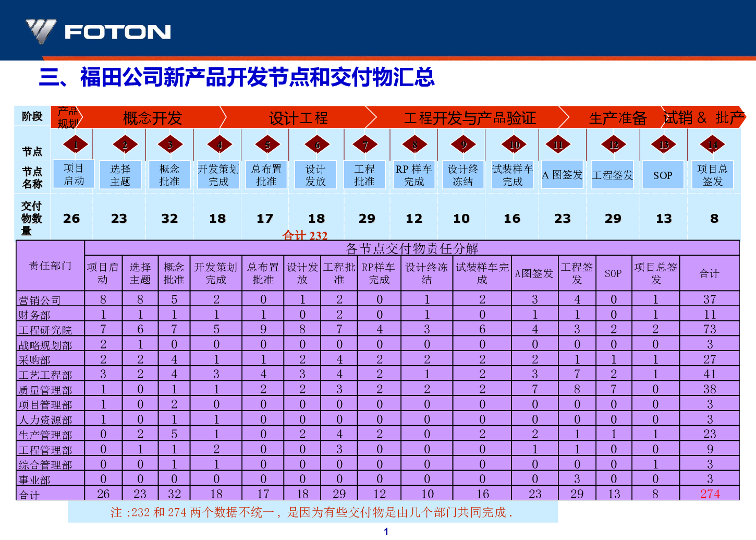The width and height of the screenshot is (756, 540).
Task: Select the 工程批准 node name box
Action: point(364,175)
